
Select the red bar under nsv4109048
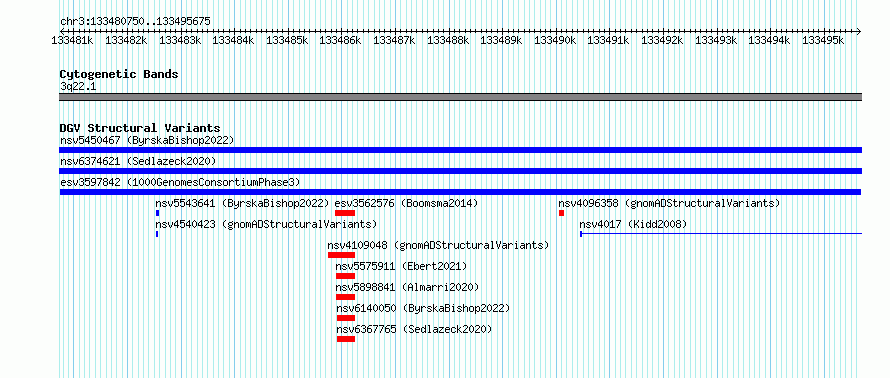point(341,255)
